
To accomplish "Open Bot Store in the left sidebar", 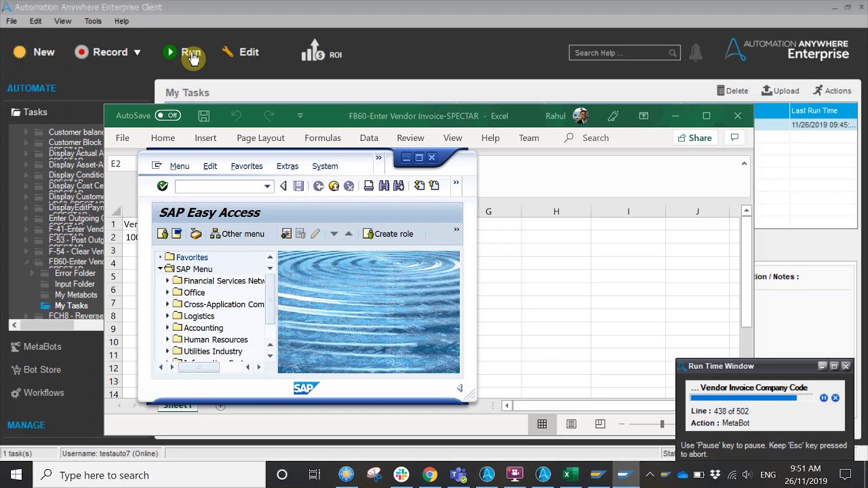I will pyautogui.click(x=37, y=369).
